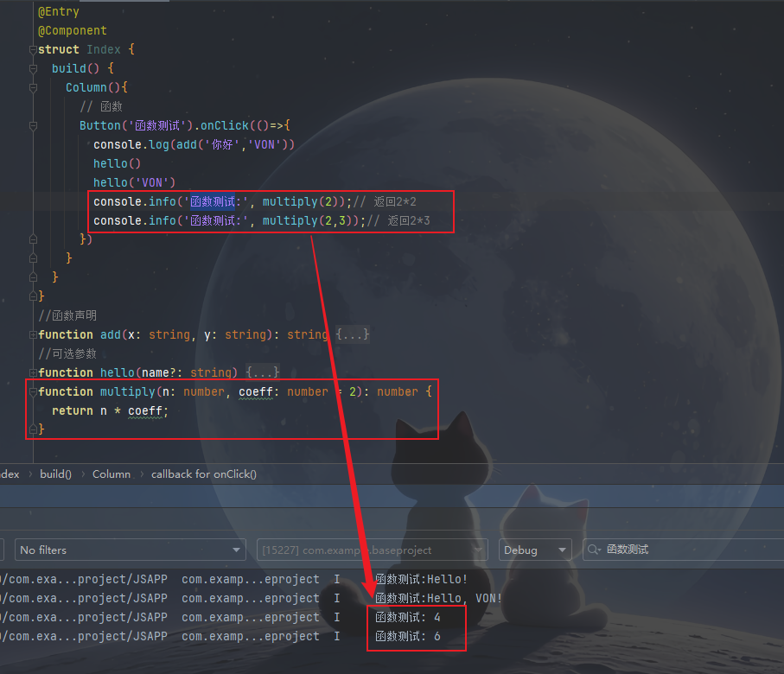Click the search magnifier icon in log filter
This screenshot has width=784, height=674.
[594, 550]
